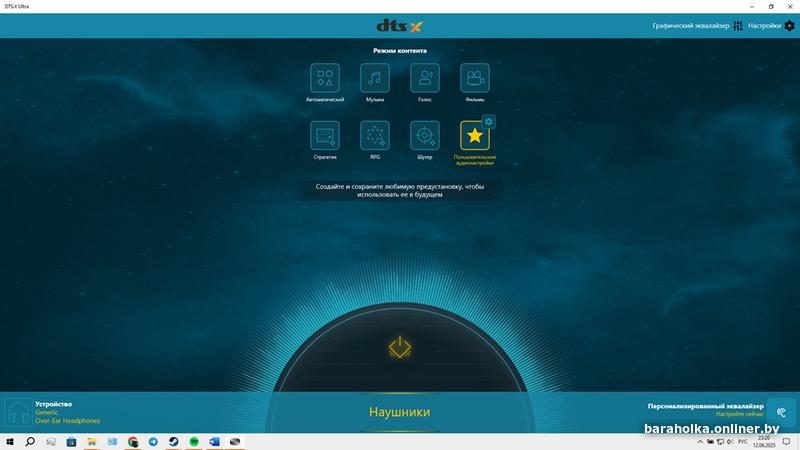Open Microsoft Store from taskbar
This screenshot has height=450, width=800.
(71, 442)
